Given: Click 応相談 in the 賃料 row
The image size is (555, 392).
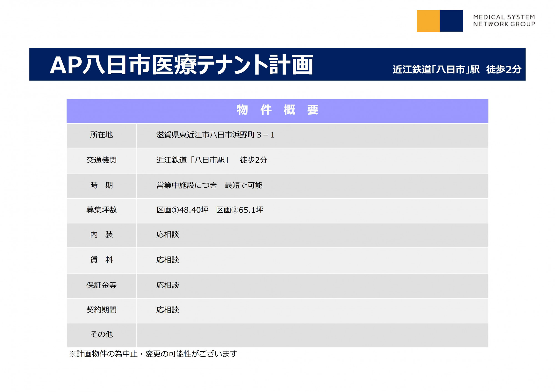Looking at the screenshot, I should click(x=168, y=260).
